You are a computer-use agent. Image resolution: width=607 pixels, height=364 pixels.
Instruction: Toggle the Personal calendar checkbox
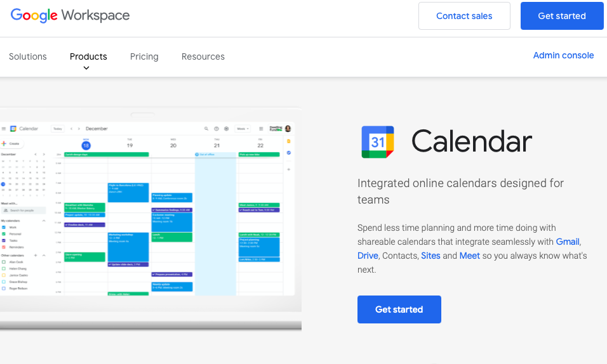pyautogui.click(x=4, y=234)
